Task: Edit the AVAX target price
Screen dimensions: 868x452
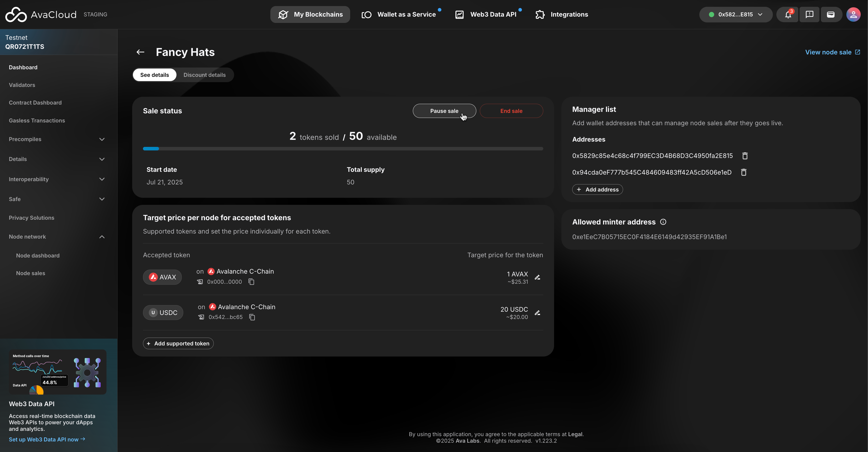Action: (537, 277)
